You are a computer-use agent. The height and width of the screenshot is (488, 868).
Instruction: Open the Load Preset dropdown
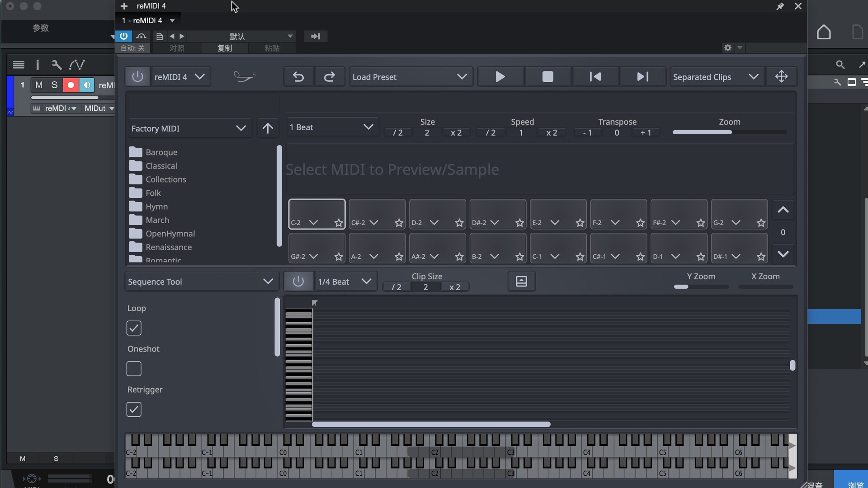point(410,77)
